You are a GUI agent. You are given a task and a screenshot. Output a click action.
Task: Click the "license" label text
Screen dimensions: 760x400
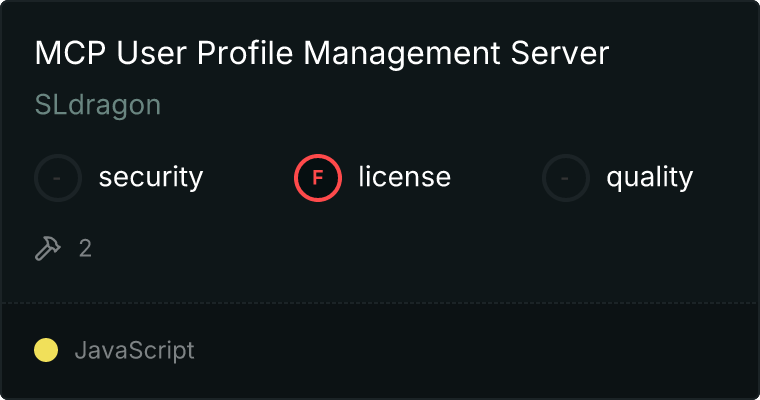404,178
